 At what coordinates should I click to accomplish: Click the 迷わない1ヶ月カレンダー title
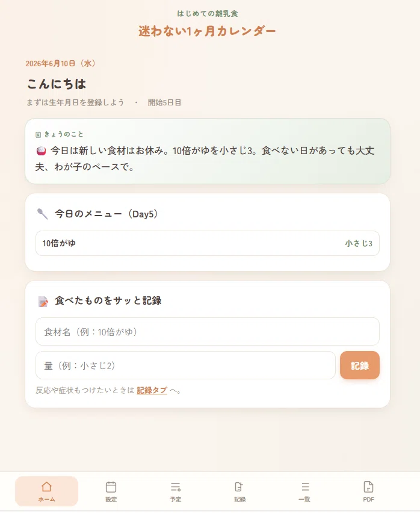[207, 31]
